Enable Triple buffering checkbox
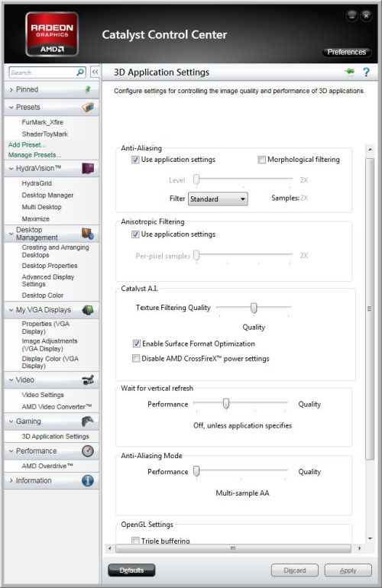 pyautogui.click(x=135, y=541)
